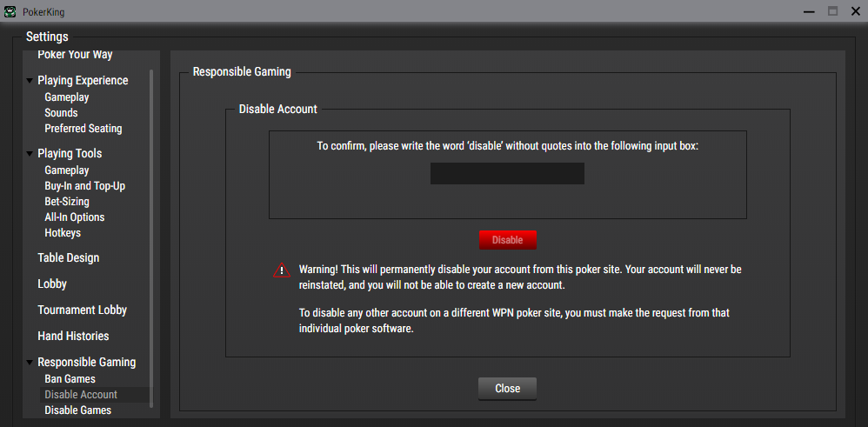Click the 'different WPN poker site' paragraph
868x427 pixels.
click(x=515, y=321)
